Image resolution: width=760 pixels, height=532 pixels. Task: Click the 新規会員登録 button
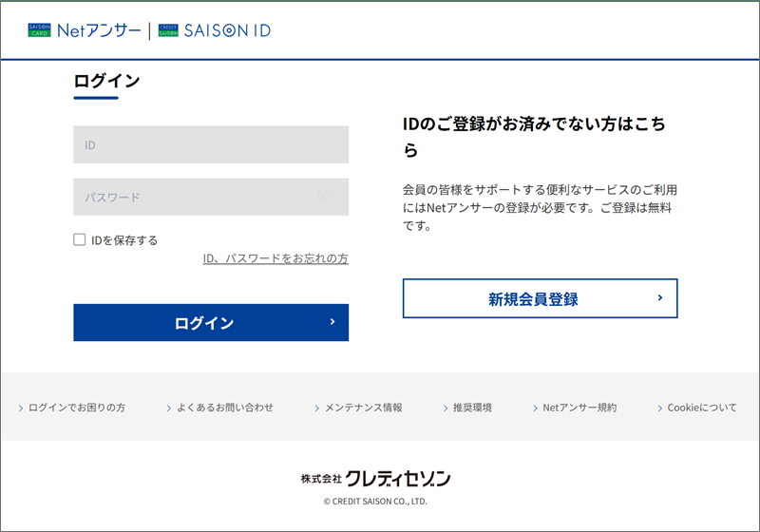(540, 298)
